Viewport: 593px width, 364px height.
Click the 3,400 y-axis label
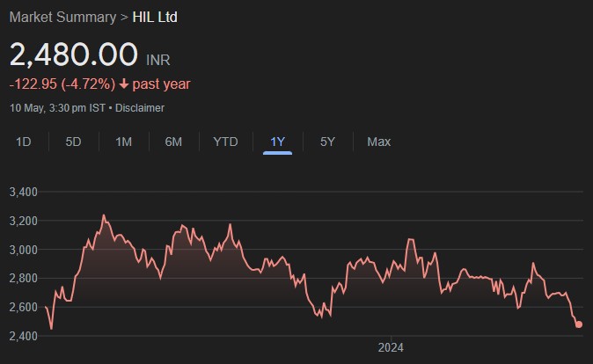tap(24, 192)
